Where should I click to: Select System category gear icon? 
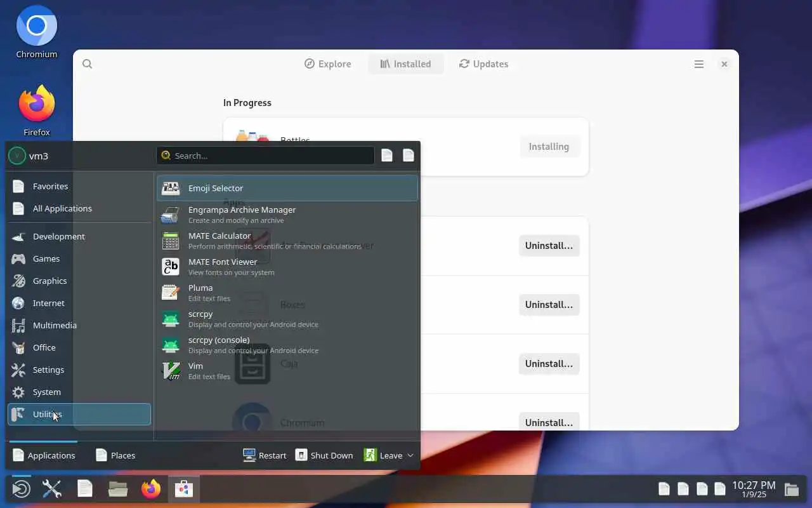18,392
